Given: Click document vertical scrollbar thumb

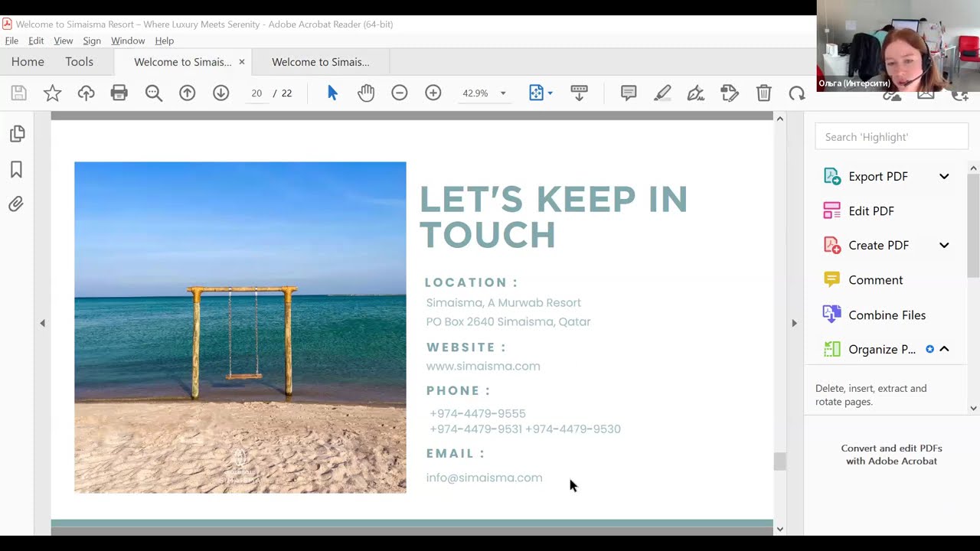Looking at the screenshot, I should pyautogui.click(x=779, y=461).
